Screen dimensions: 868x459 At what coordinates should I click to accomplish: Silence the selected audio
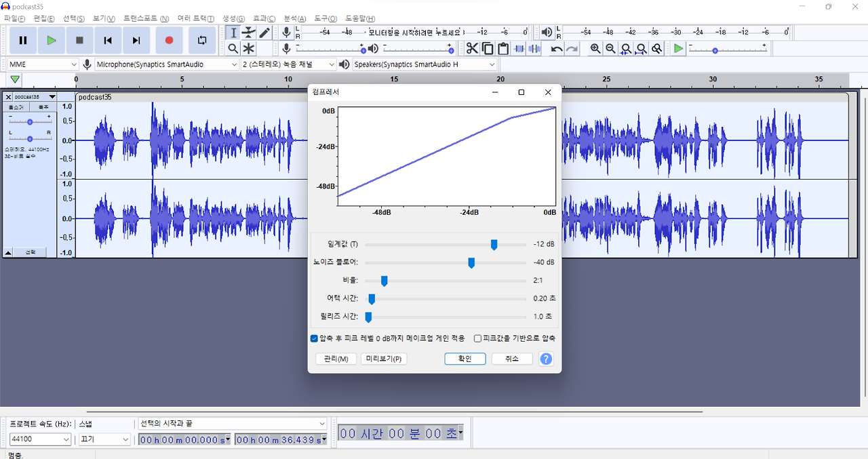[x=534, y=48]
